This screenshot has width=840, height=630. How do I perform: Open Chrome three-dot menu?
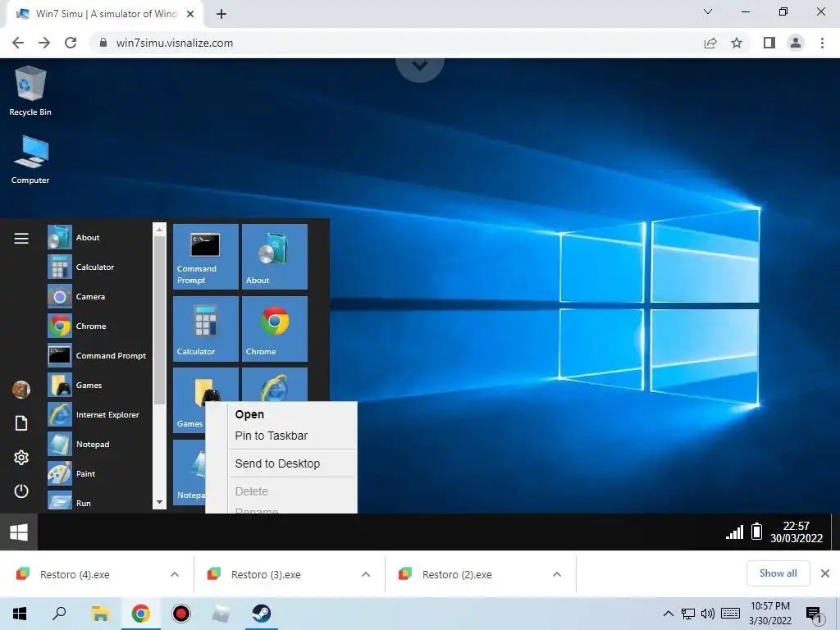(x=822, y=43)
